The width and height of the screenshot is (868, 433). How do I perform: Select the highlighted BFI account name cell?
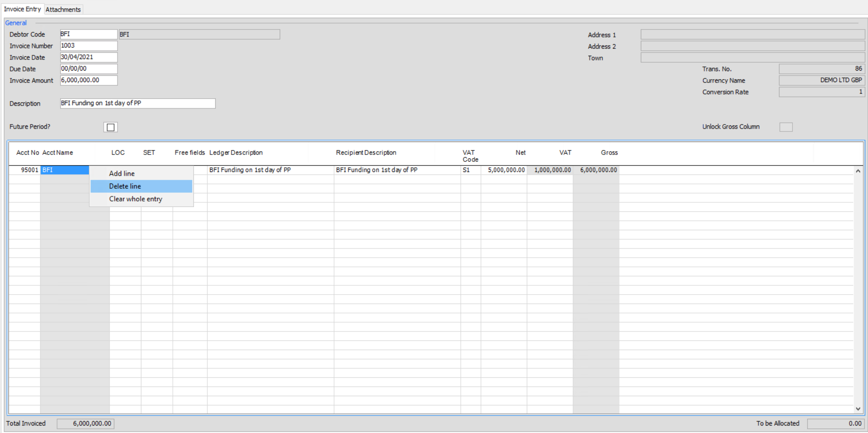64,170
